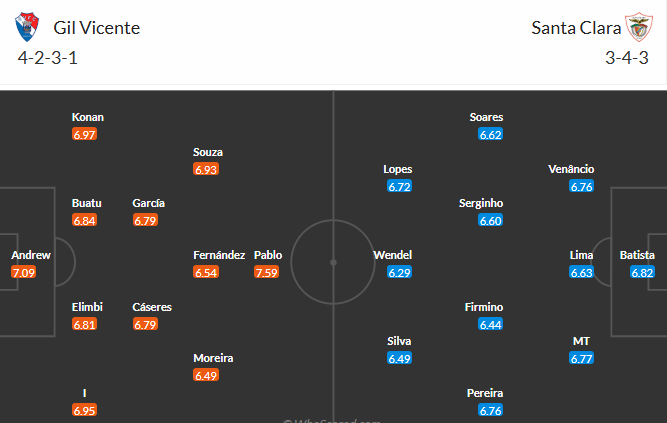
Task: Select Santa Clara player Venâncio
Action: [571, 169]
